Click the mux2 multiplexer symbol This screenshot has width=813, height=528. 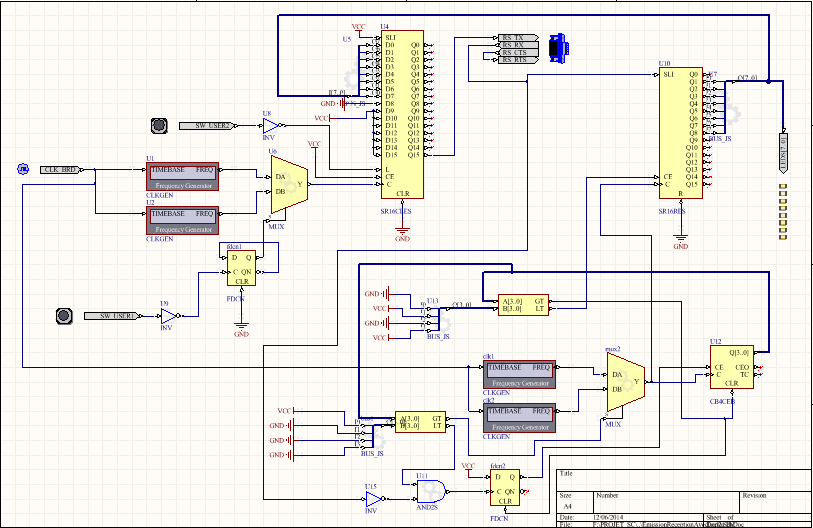[x=624, y=382]
